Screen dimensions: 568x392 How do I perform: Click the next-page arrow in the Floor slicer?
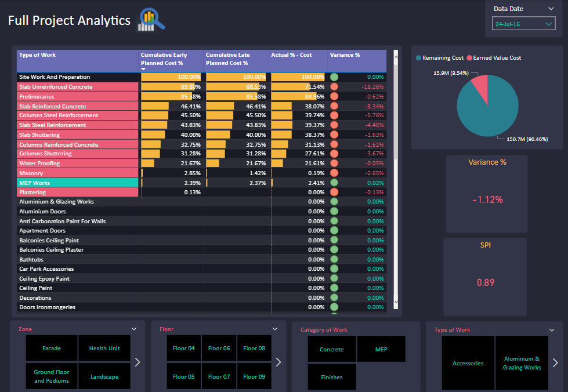click(278, 362)
